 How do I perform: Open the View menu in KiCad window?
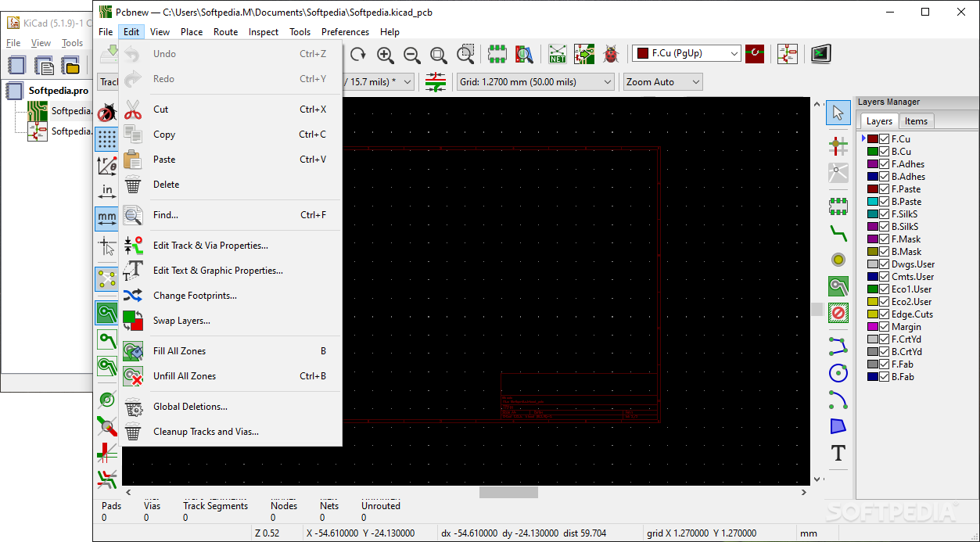click(x=41, y=43)
